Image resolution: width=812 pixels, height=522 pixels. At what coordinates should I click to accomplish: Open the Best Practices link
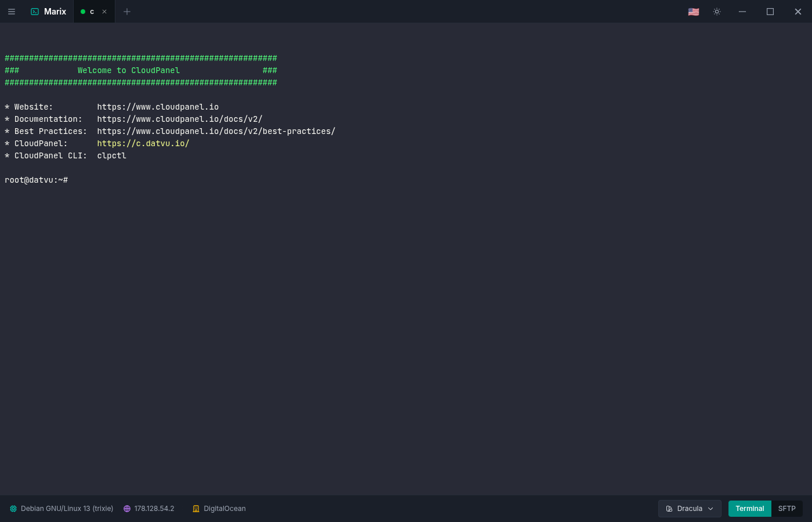216,130
